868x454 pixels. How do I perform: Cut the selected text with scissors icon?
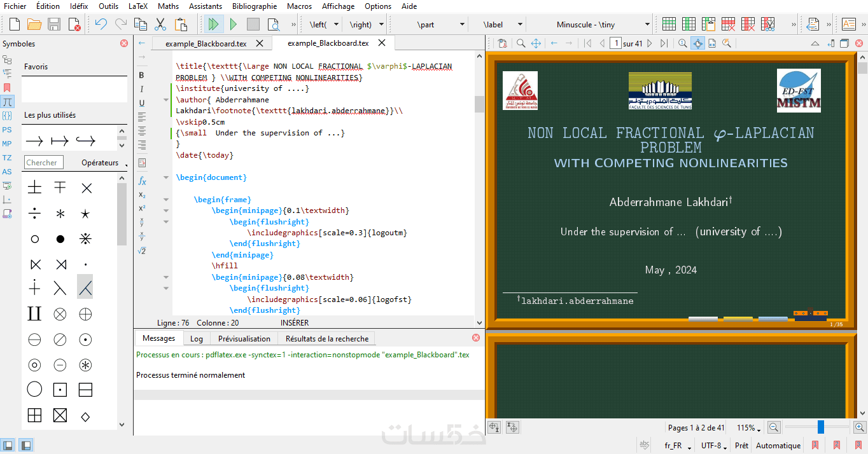[160, 25]
